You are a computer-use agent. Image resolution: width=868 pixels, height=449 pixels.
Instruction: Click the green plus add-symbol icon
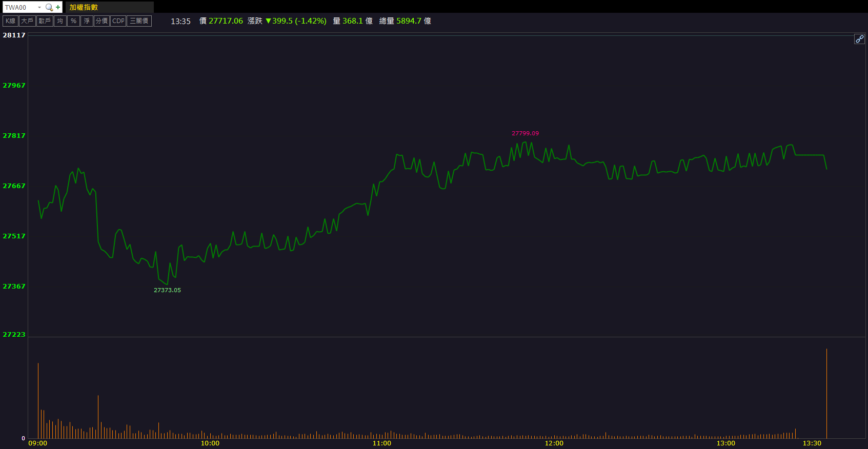58,7
